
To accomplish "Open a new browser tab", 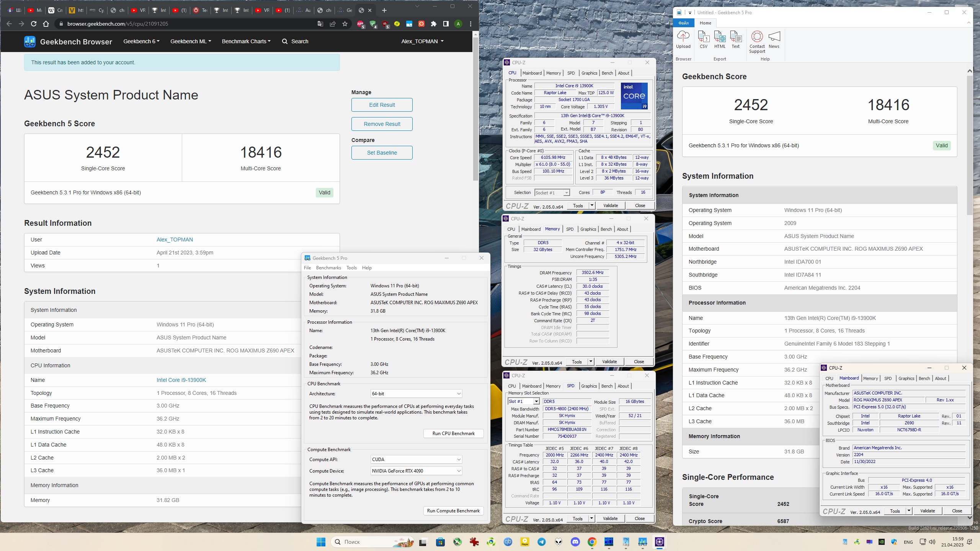I will click(x=384, y=10).
